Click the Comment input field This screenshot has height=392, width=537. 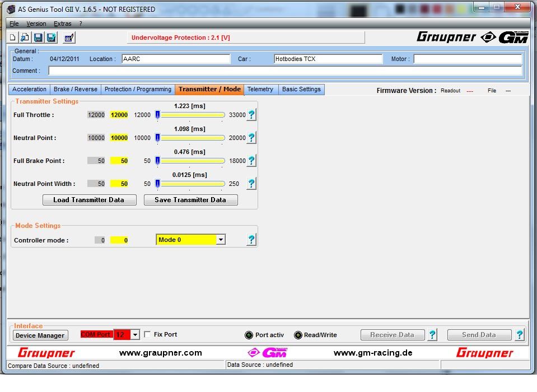(x=285, y=71)
